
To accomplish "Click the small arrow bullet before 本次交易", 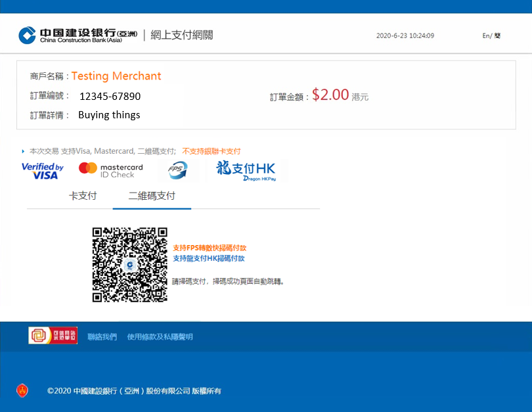I will point(23,151).
